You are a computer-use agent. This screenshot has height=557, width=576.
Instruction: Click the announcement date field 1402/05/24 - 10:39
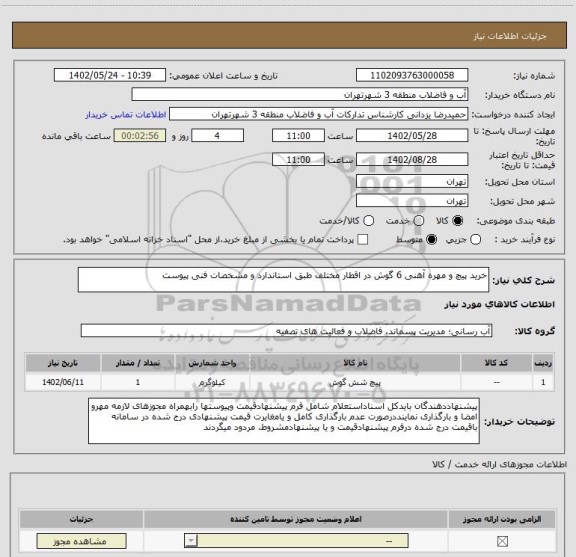[x=110, y=75]
